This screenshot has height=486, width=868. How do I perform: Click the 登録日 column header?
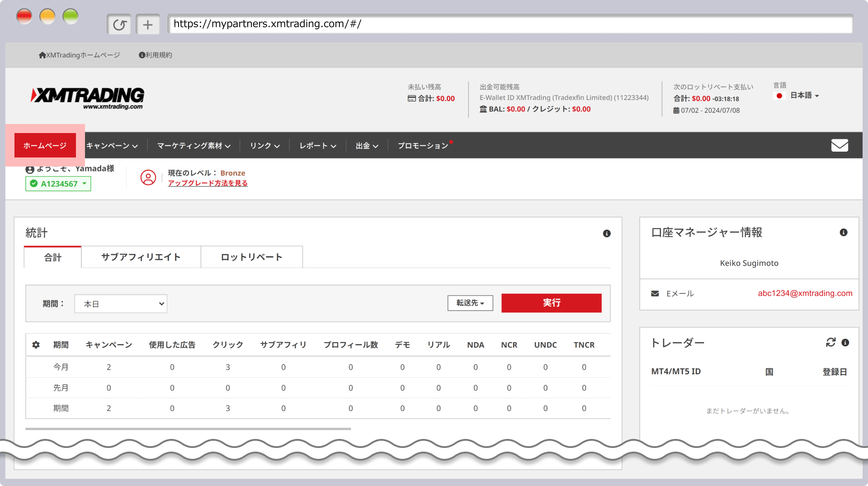coord(835,372)
